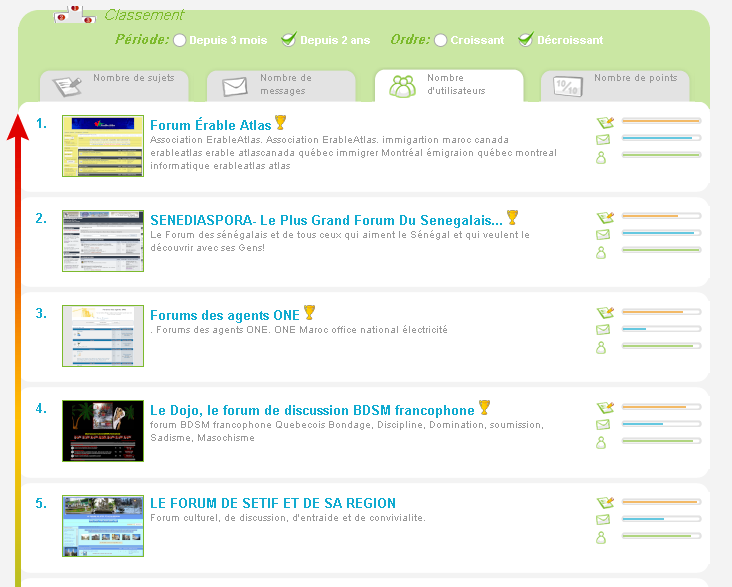Click the podium Classement icon
The image size is (732, 587).
(x=74, y=14)
